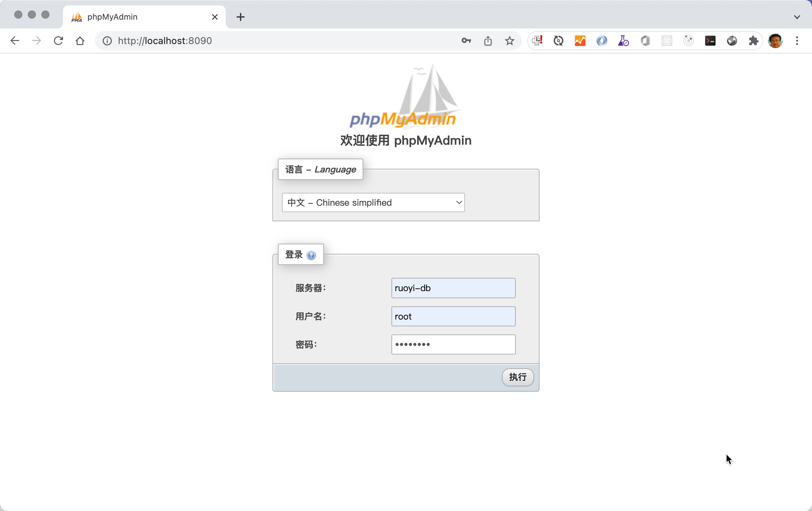Open saved passwords key icon
Image resolution: width=812 pixels, height=511 pixels.
[x=466, y=41]
